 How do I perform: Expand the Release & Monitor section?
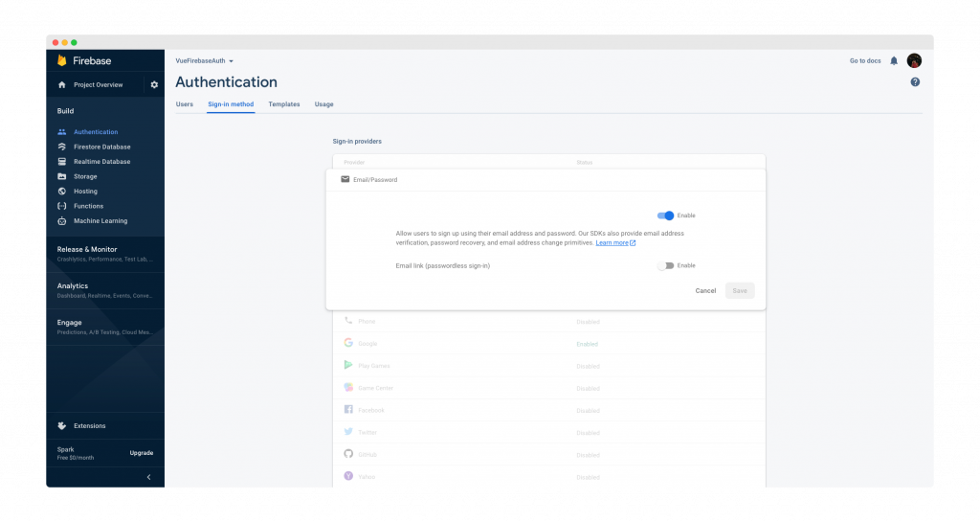(105, 254)
